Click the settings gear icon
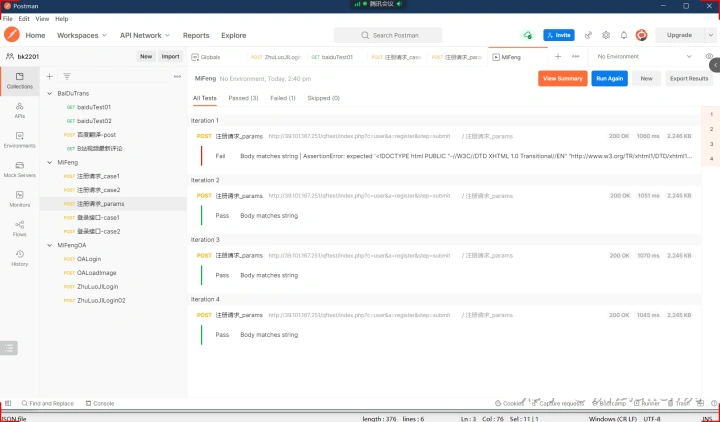 tap(605, 35)
